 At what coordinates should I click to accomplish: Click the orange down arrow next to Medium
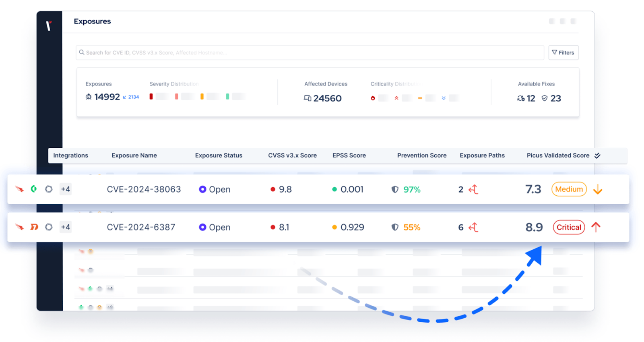pos(598,189)
